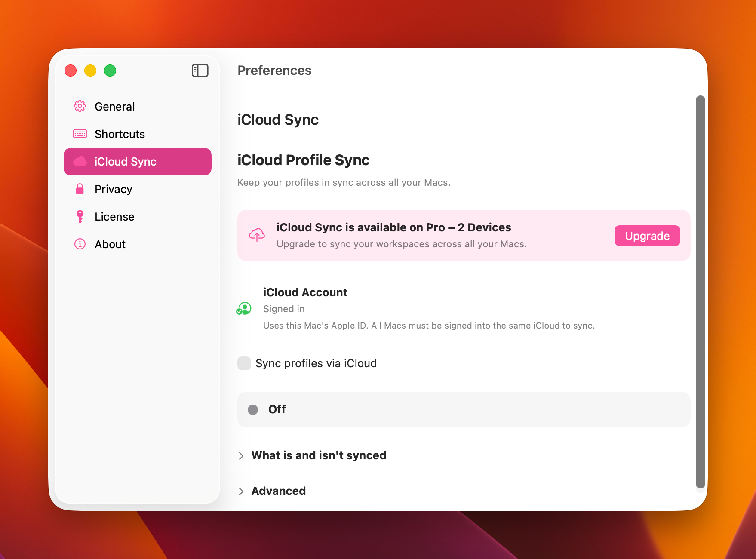
Task: Go to the Privacy pane
Action: 138,189
